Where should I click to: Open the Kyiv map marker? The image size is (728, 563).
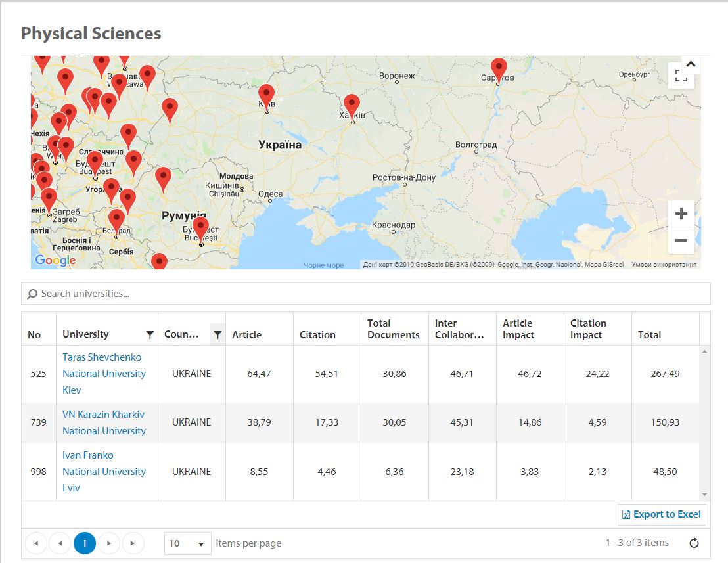[267, 96]
